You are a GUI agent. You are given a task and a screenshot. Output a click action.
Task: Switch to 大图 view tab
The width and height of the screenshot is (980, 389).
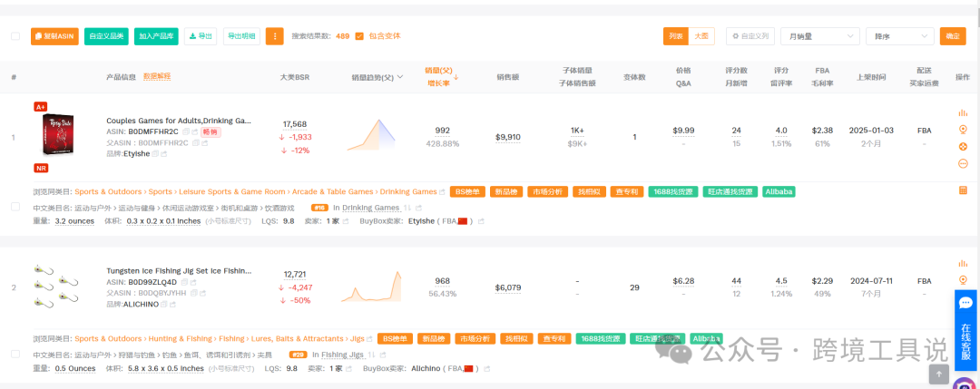point(701,36)
